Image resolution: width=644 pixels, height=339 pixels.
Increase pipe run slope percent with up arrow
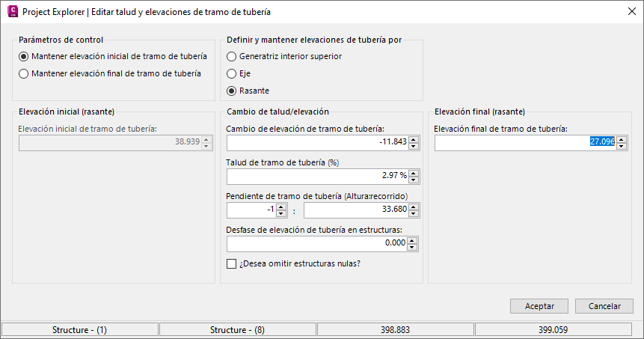click(414, 173)
